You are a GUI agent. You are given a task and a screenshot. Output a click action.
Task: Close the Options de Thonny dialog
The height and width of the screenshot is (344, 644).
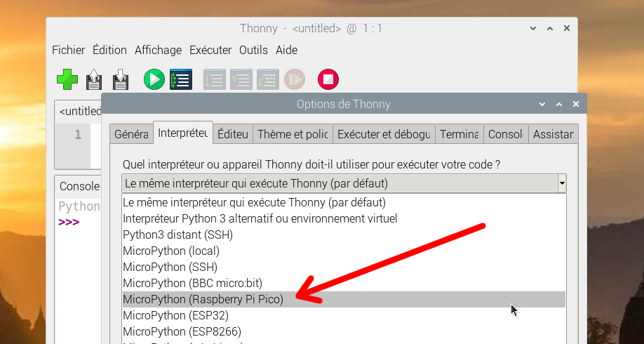point(576,105)
